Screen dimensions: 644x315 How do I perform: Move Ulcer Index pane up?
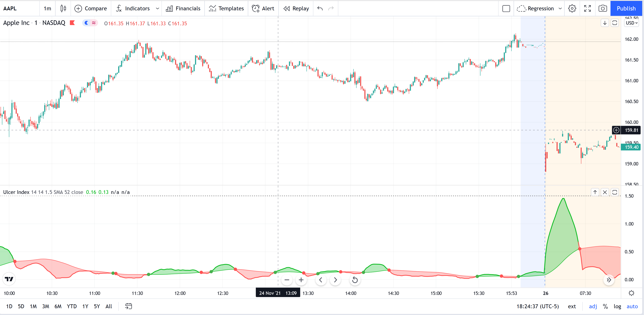tap(595, 192)
